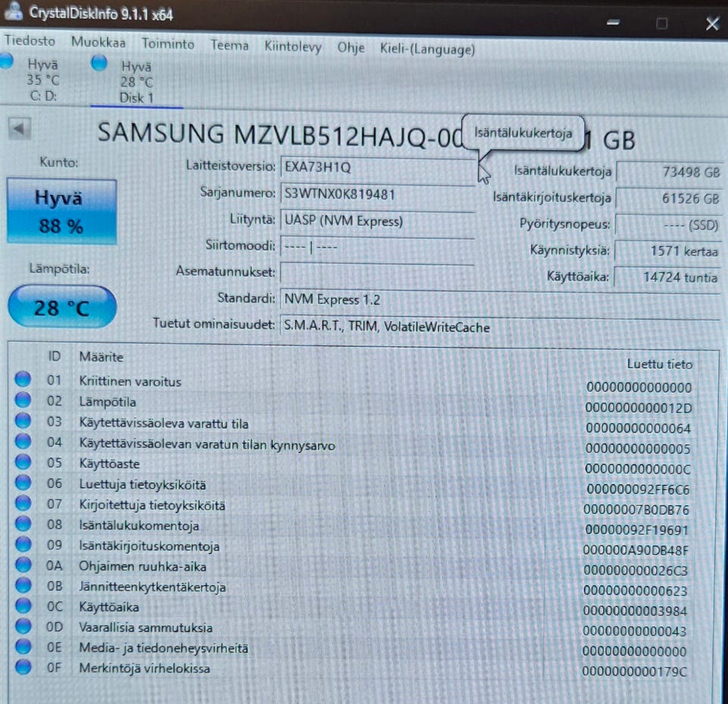Click status icon for row ID 04
The image size is (728, 704).
point(23,441)
